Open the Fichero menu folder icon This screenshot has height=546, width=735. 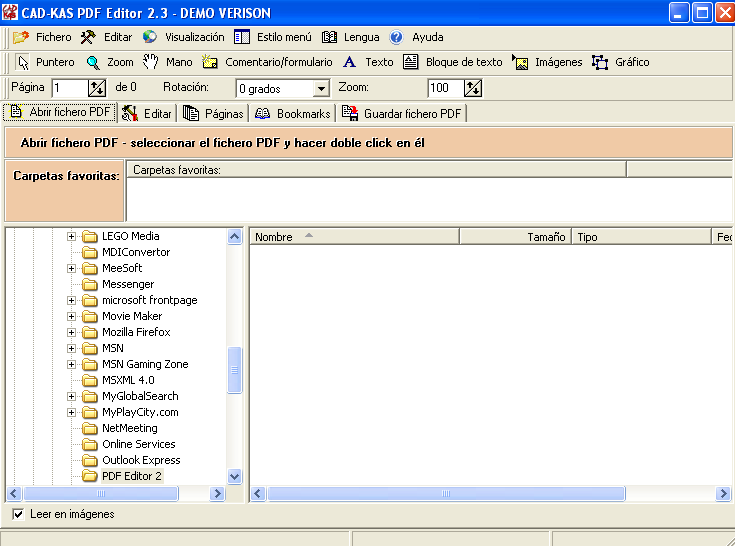tap(21, 37)
